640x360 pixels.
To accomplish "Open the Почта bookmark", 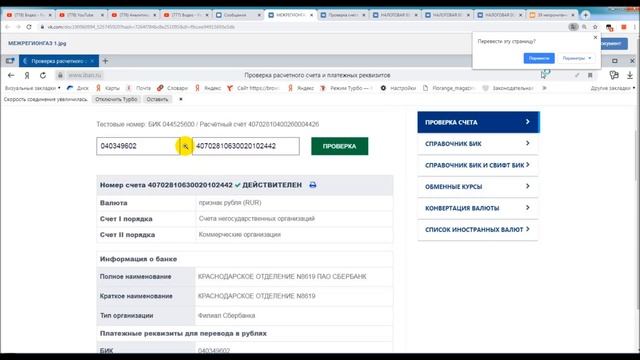I will 138,88.
